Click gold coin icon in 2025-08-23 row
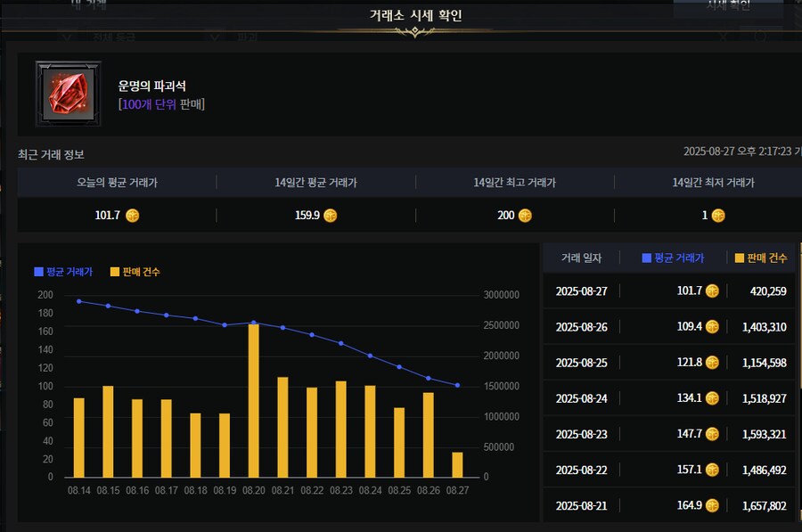Viewport: 802px width, 532px height. [712, 434]
